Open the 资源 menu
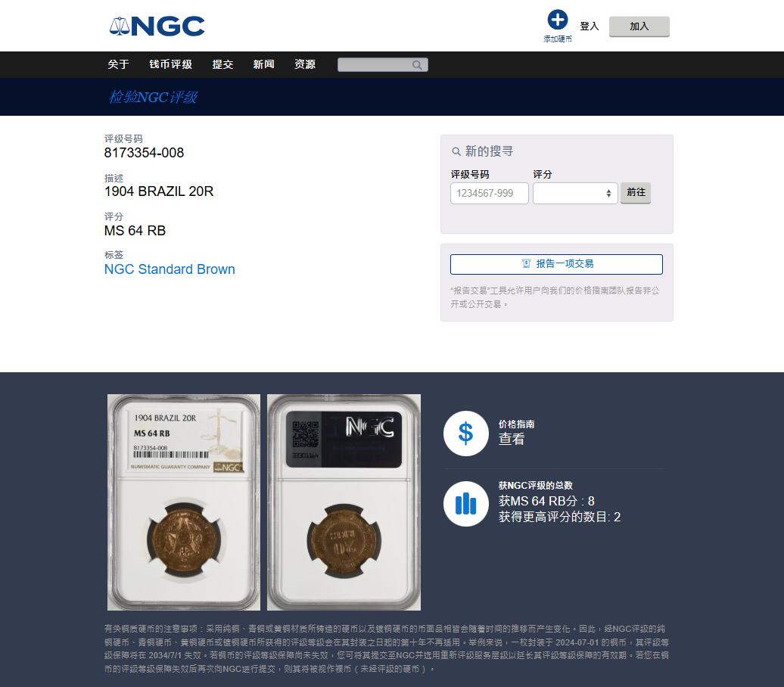This screenshot has height=687, width=784. click(304, 64)
